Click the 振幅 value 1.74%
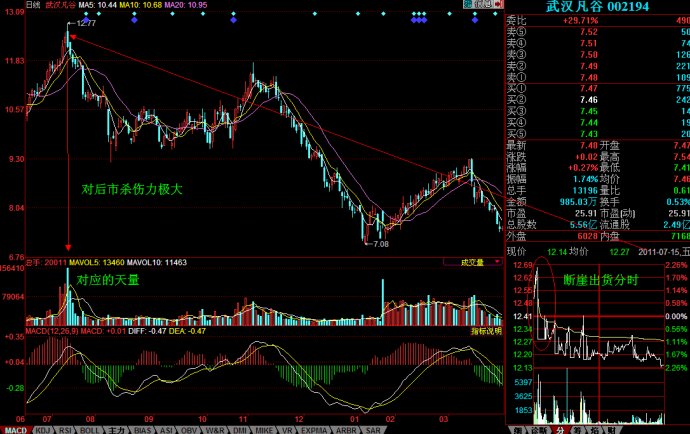 point(585,179)
